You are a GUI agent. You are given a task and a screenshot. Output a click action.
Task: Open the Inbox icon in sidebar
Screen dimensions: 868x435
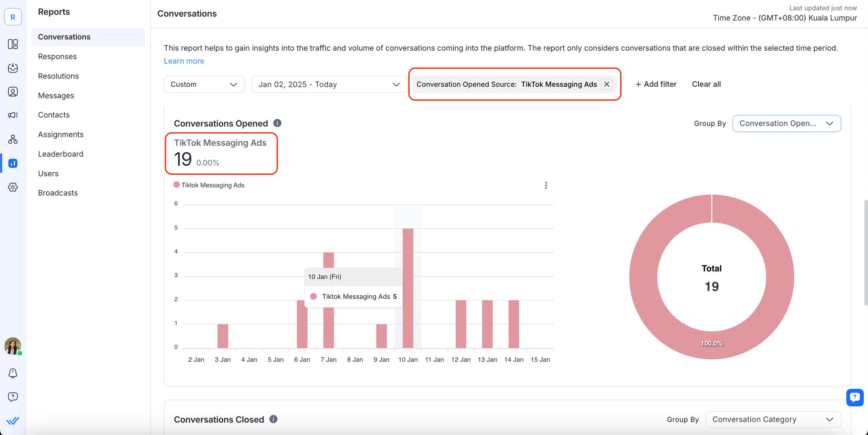(x=13, y=68)
